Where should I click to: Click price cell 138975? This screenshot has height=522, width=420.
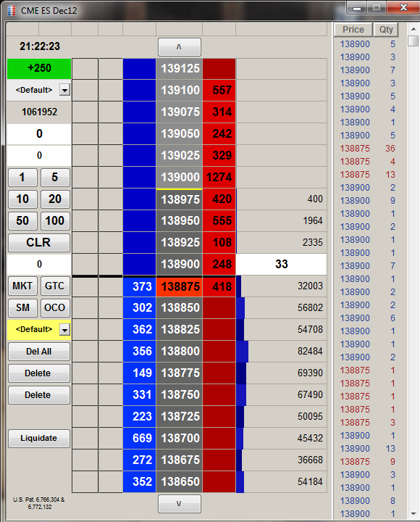pos(180,199)
